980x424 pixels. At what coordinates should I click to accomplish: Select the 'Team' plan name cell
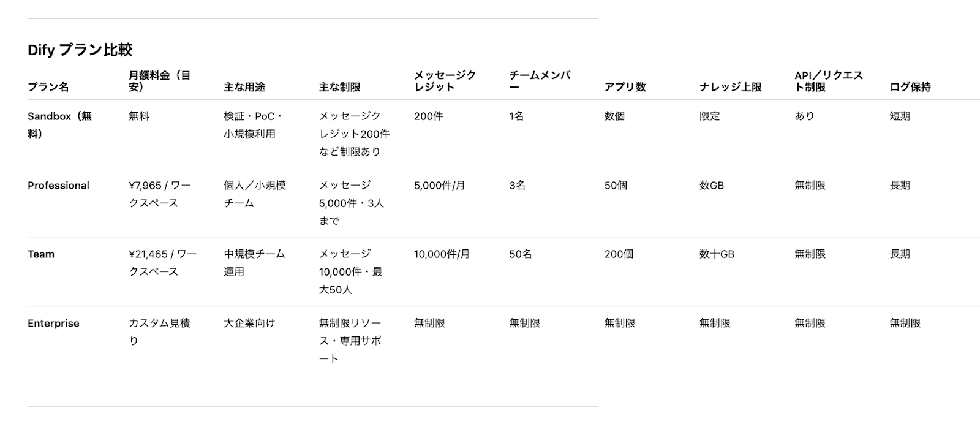tap(41, 254)
